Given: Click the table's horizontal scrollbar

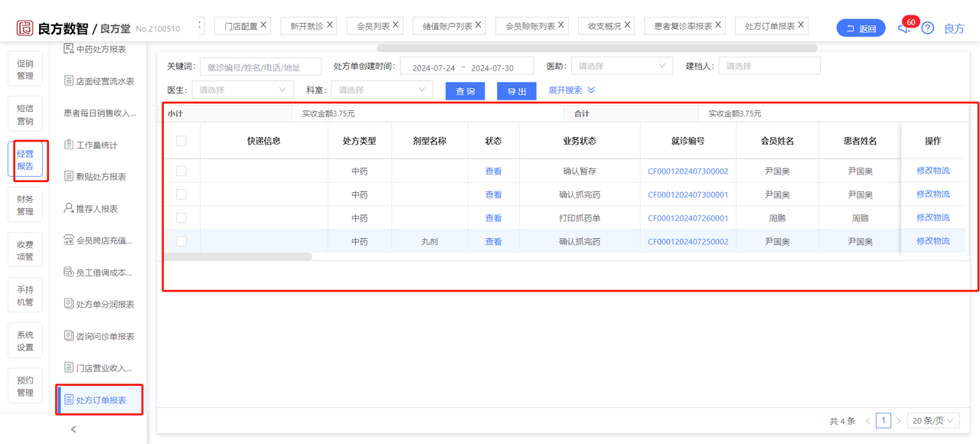Looking at the screenshot, I should [237, 256].
